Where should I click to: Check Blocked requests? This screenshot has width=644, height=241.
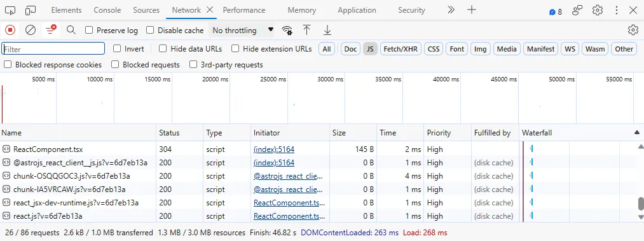point(116,64)
